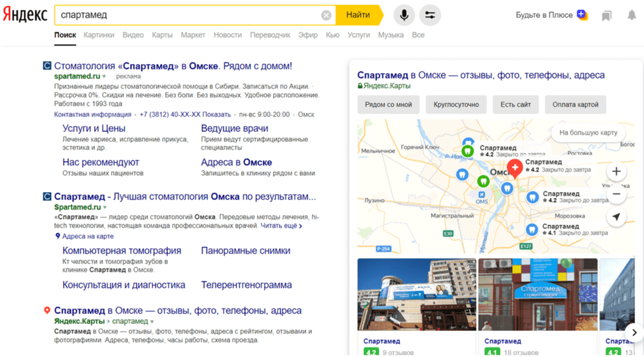Expand Spartamed.ru second result dropdown arrow
Image resolution: width=644 pixels, height=357 pixels.
click(105, 207)
